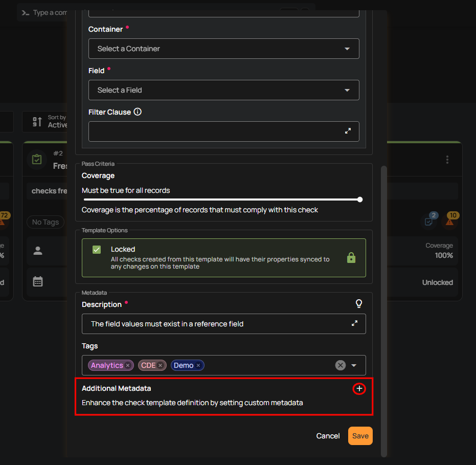Expand the Description field editor icon
Image resolution: width=476 pixels, height=465 pixels.
(x=355, y=323)
